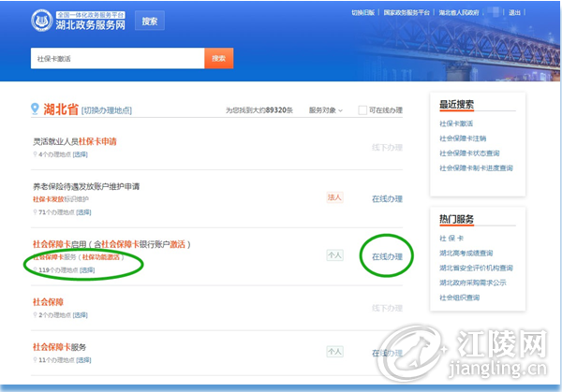562x392 pixels.
Task: Select 社保卡激活 under 最近搜索
Action: click(456, 123)
